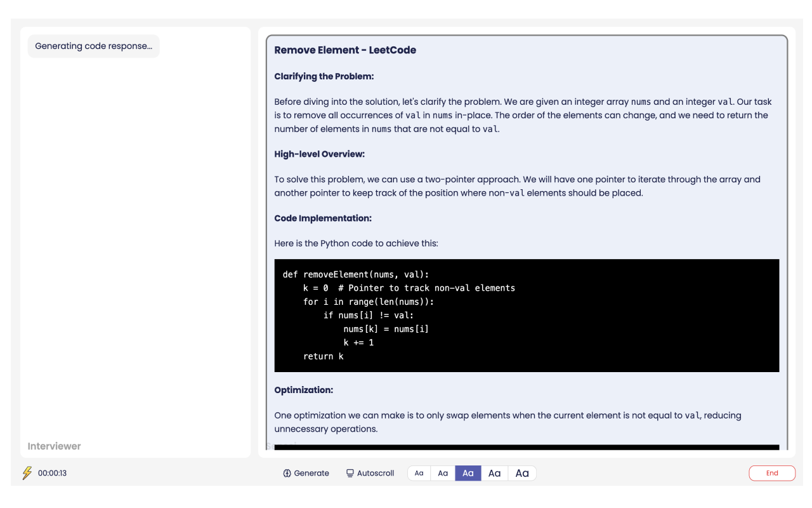
Task: Toggle the Generate response feature
Action: (x=306, y=473)
